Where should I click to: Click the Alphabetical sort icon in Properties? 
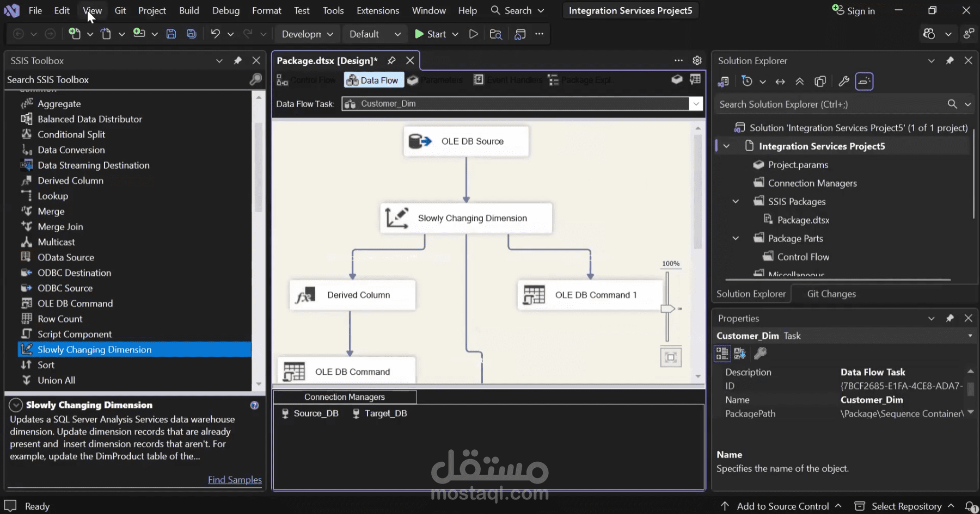click(740, 354)
